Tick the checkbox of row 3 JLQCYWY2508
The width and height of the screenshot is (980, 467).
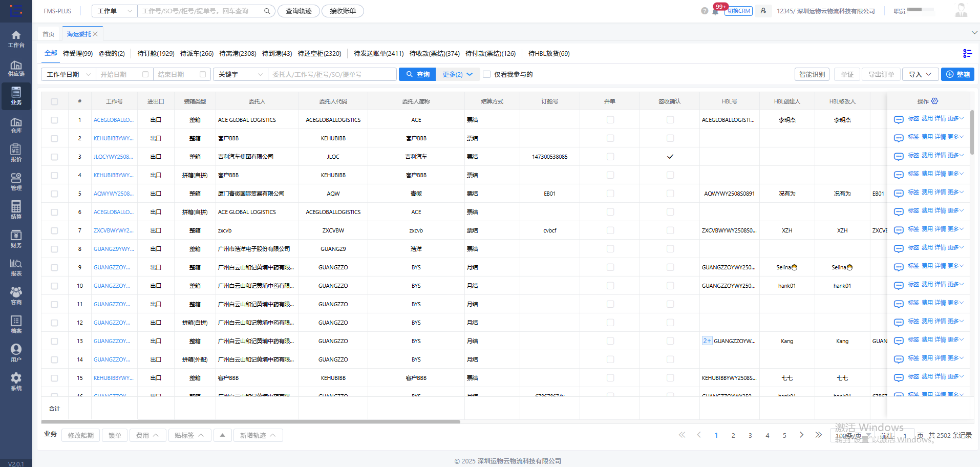pos(54,157)
